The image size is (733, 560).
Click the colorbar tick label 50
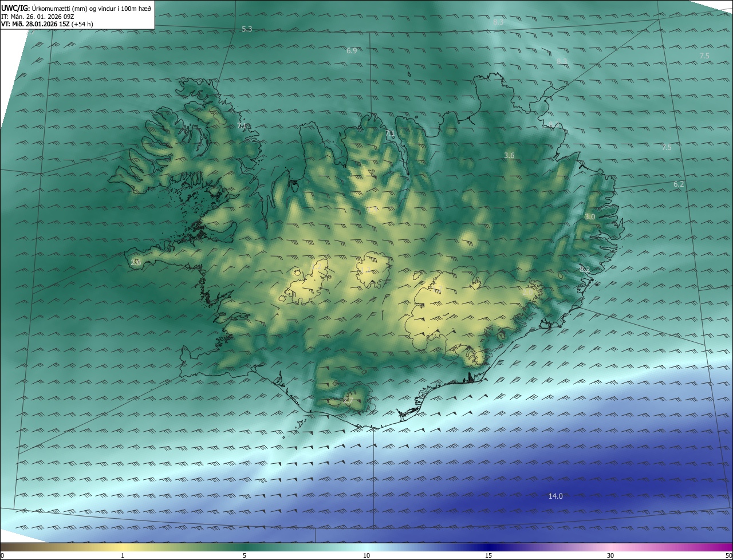pos(728,555)
